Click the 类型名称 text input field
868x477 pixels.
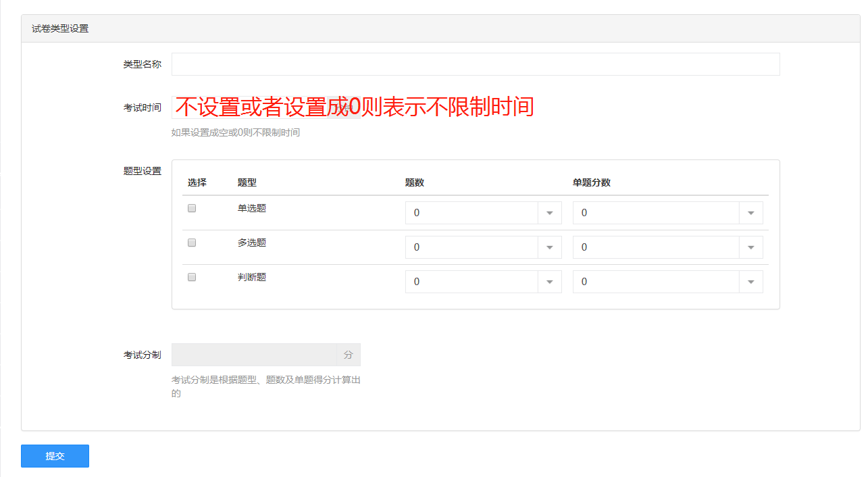point(476,64)
